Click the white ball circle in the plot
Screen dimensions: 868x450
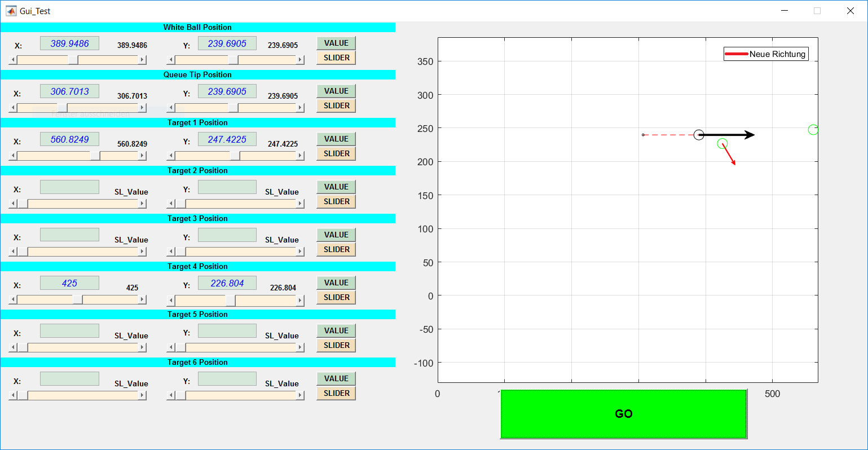click(x=698, y=135)
